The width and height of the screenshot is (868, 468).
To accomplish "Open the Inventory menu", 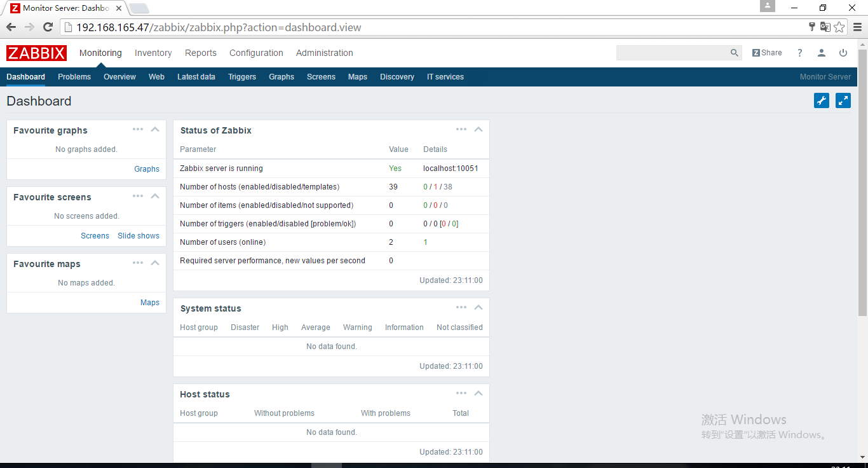I will [153, 53].
